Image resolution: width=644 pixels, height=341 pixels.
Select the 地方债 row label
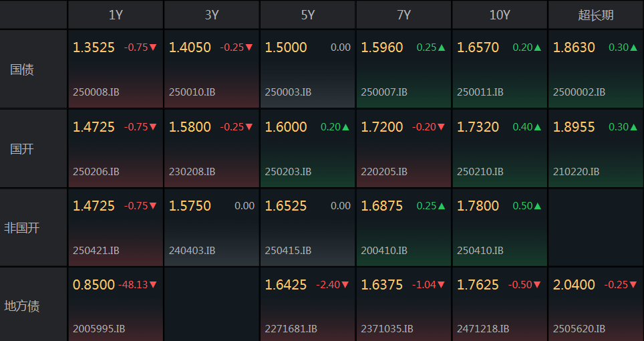[x=22, y=306]
